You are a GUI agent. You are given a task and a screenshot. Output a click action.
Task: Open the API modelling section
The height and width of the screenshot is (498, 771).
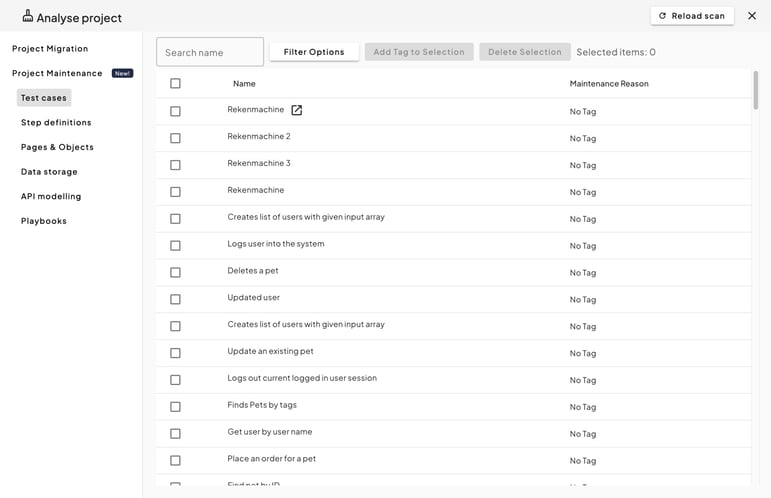point(51,196)
